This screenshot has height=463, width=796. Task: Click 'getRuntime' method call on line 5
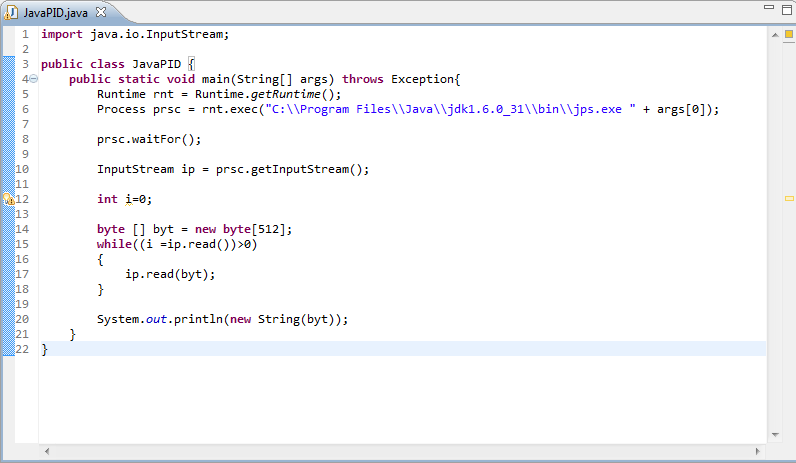tap(286, 94)
